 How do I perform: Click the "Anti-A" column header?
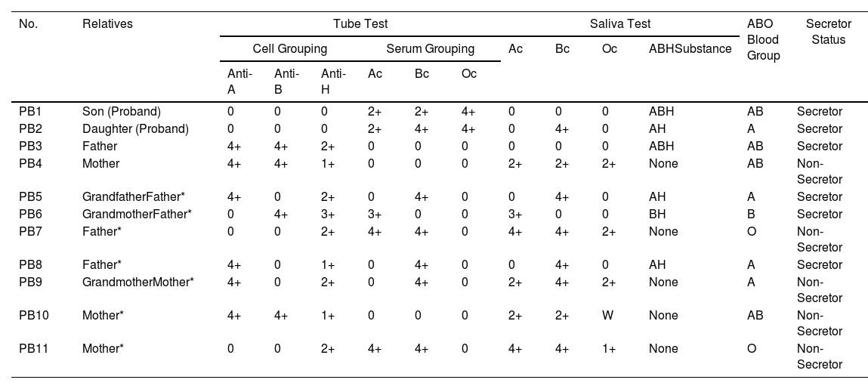(239, 81)
